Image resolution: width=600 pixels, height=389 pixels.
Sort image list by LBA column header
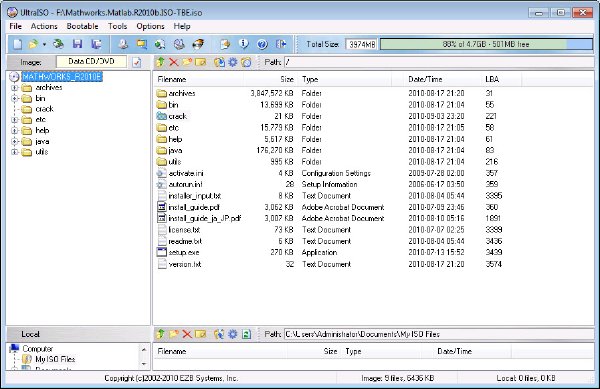coord(501,79)
